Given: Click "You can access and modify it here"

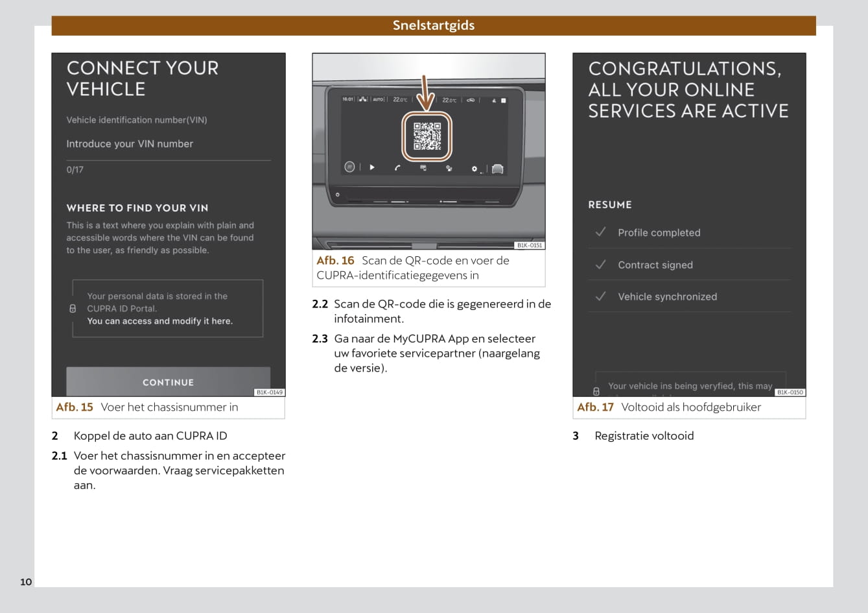Looking at the screenshot, I should tap(159, 321).
